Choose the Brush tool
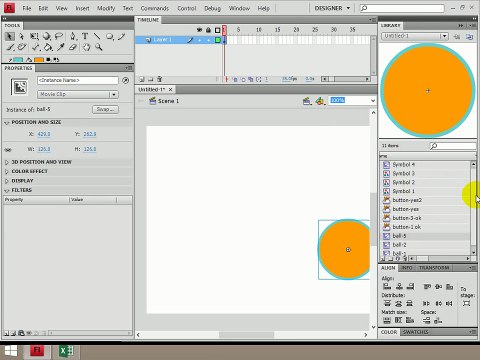Image resolution: width=480 pixels, height=360 pixels. (10, 47)
